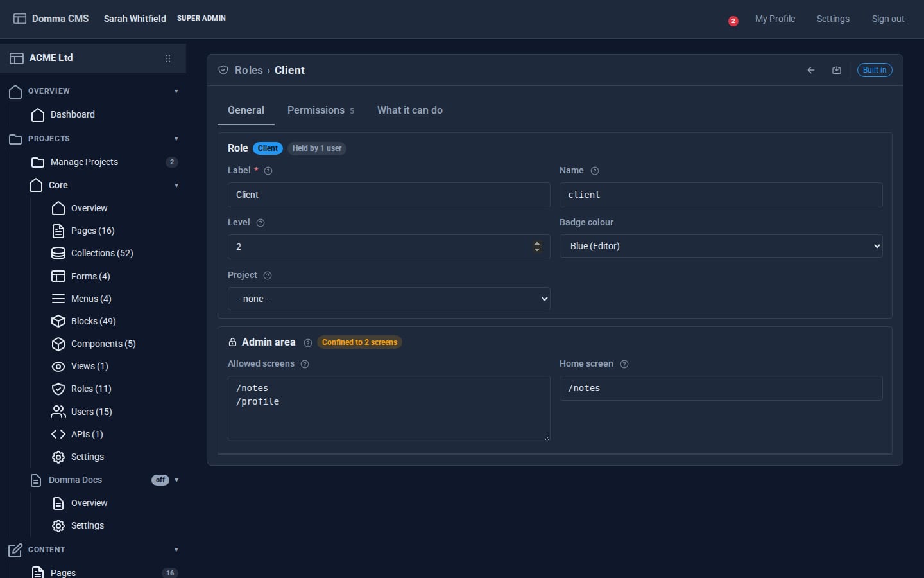Image resolution: width=924 pixels, height=578 pixels.
Task: Click the help icon next to Label
Action: 268,171
